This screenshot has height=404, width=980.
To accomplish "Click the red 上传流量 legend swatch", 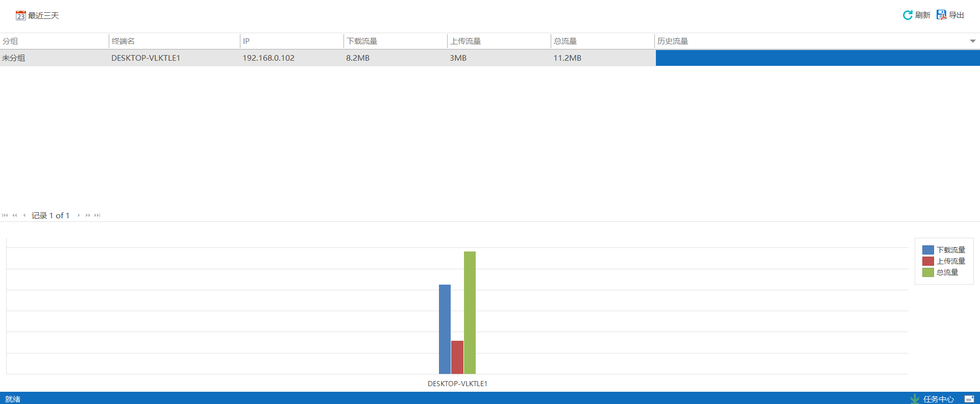I will (928, 261).
